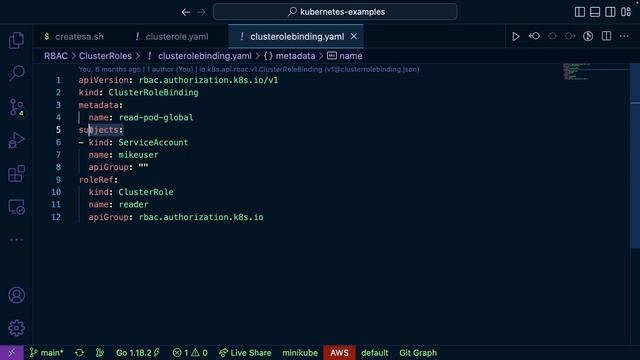
Task: Run the file with the play icon
Action: coord(516,36)
